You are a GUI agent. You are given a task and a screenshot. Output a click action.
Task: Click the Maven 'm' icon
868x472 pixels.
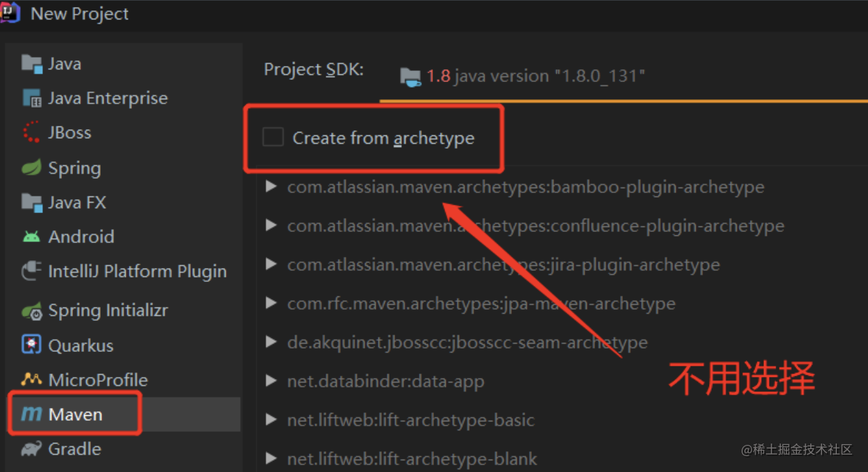31,414
